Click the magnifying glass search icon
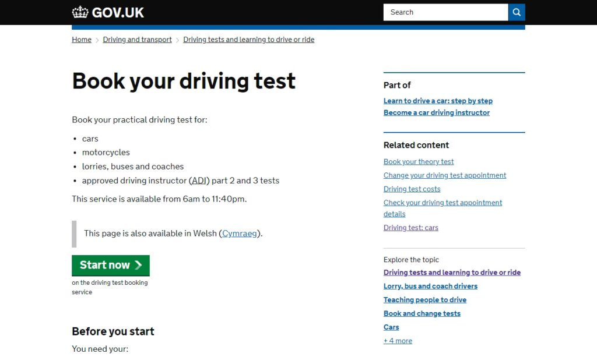Image resolution: width=597 pixels, height=364 pixels. [517, 12]
